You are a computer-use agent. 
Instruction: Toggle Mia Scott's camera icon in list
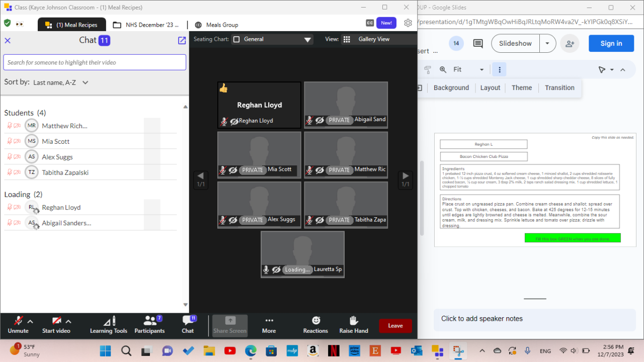click(17, 141)
